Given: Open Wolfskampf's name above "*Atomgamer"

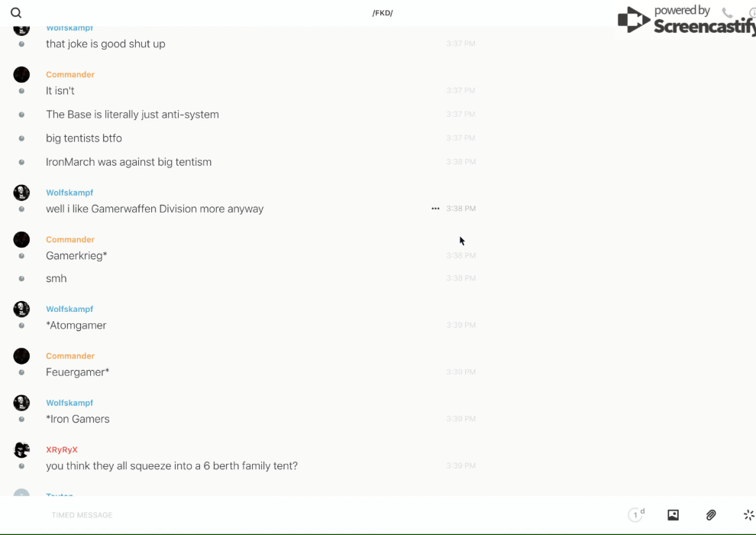Looking at the screenshot, I should click(x=69, y=309).
